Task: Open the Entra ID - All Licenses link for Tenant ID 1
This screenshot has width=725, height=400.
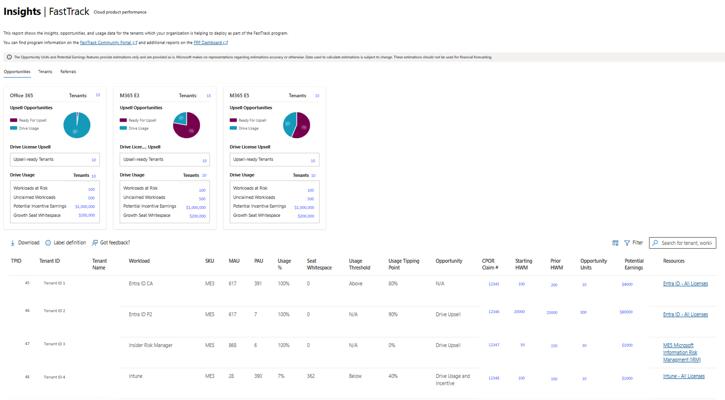Action: click(685, 284)
